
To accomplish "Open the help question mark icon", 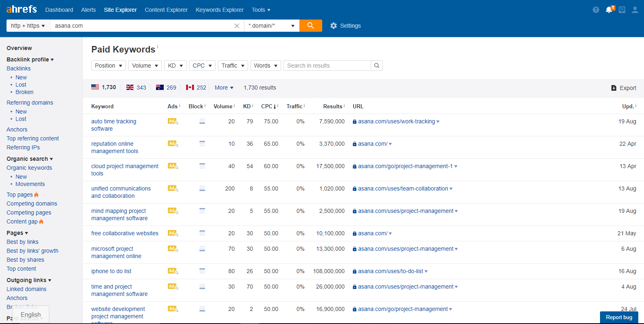I will [x=596, y=10].
